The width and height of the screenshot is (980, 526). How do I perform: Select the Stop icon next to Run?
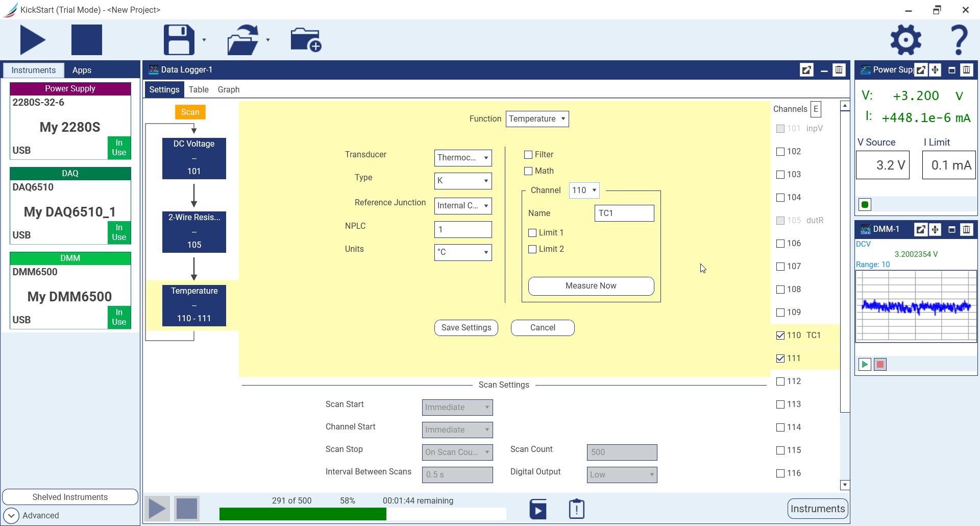point(87,39)
